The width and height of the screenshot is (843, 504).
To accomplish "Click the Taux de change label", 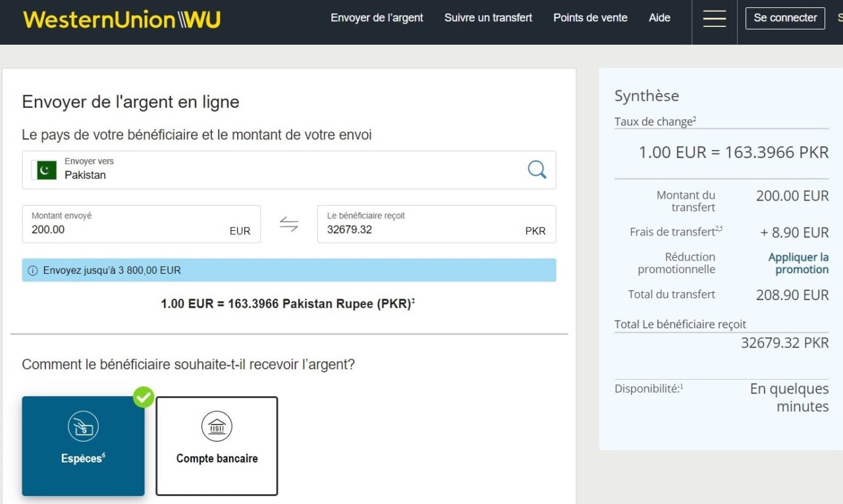I will pyautogui.click(x=655, y=122).
